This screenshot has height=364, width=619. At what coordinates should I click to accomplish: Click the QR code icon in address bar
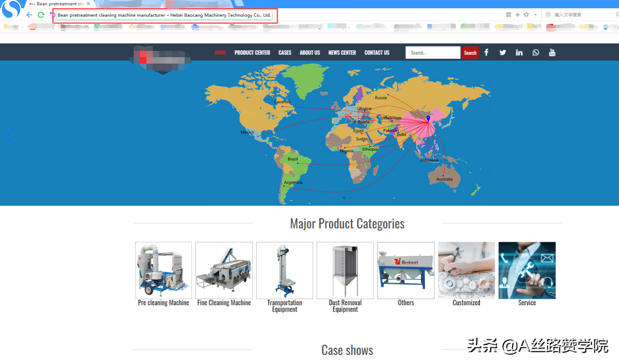[508, 15]
